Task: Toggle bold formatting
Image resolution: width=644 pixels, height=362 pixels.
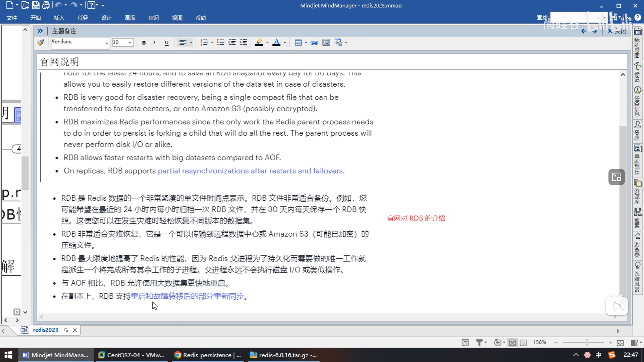Action: tap(144, 43)
